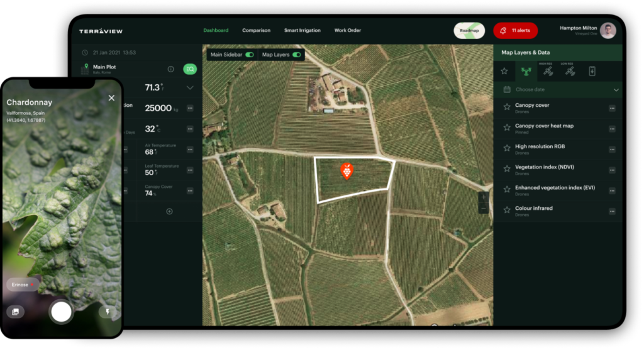Open options for Vegetation index (NDVI)
Image resolution: width=644 pixels, height=350 pixels.
[x=612, y=170]
